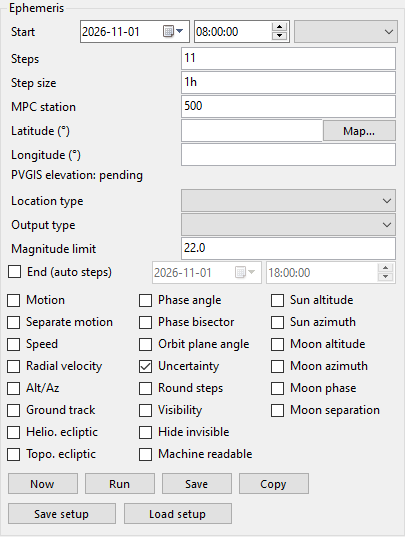This screenshot has width=405, height=537.
Task: Enable the End (auto steps) checkbox
Action: tap(14, 272)
